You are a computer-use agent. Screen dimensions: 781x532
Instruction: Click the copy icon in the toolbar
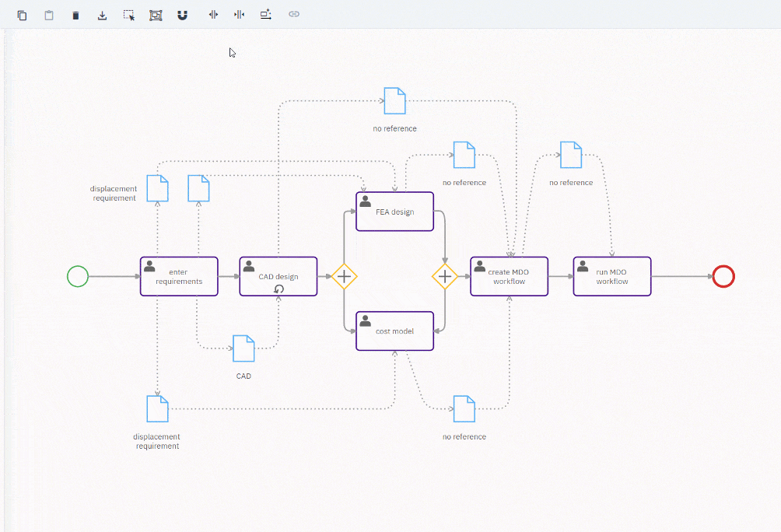[x=22, y=16]
